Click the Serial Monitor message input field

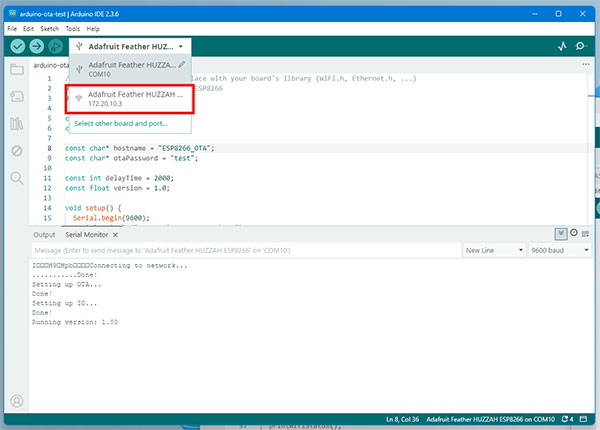[x=246, y=250]
